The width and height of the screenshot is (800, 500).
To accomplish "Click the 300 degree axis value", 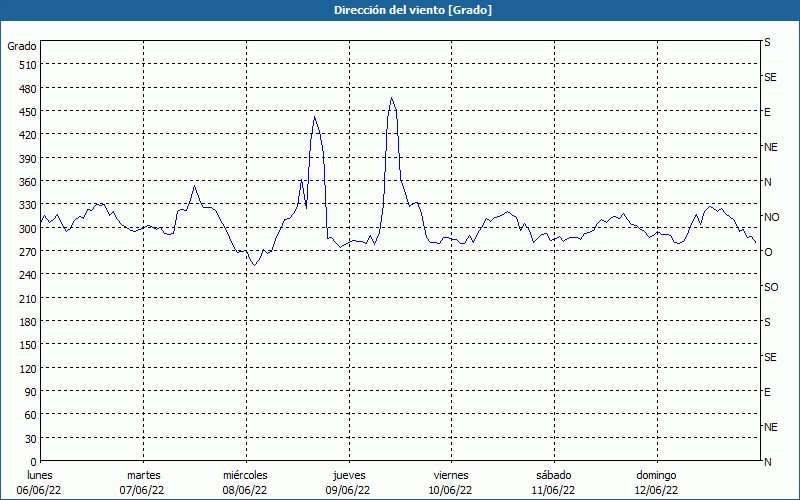I will [28, 229].
